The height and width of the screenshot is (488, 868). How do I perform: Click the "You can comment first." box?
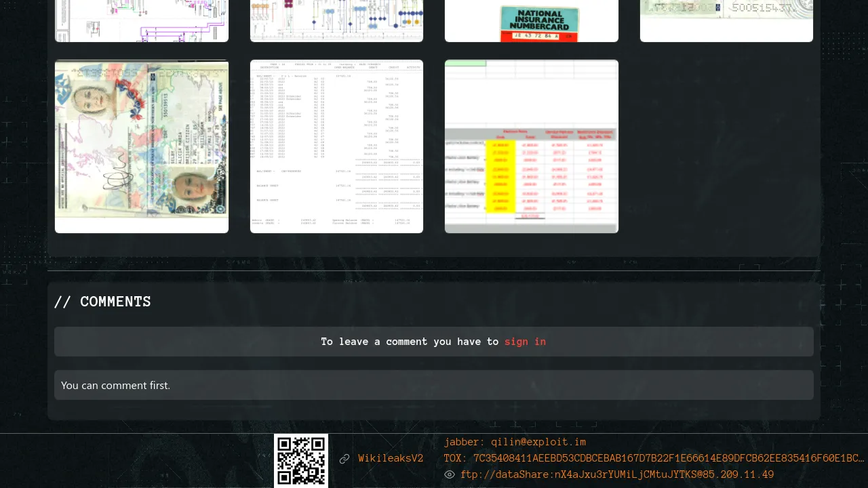tap(434, 385)
